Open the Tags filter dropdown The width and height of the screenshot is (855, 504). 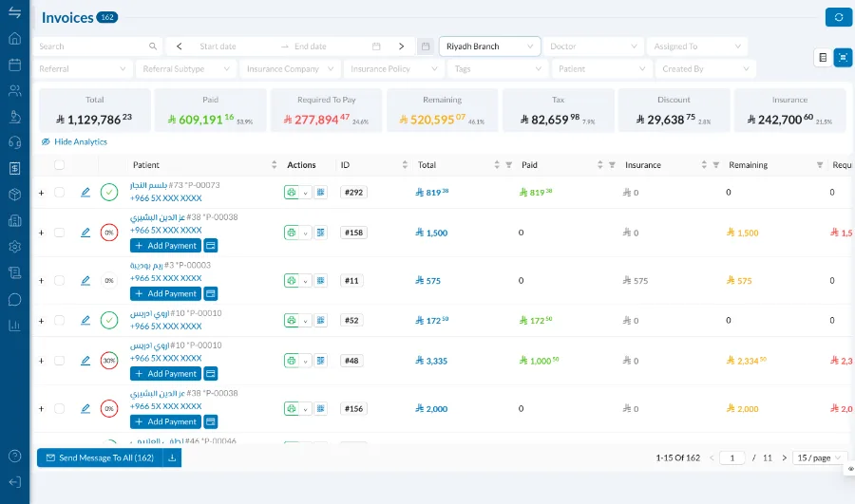tap(498, 68)
